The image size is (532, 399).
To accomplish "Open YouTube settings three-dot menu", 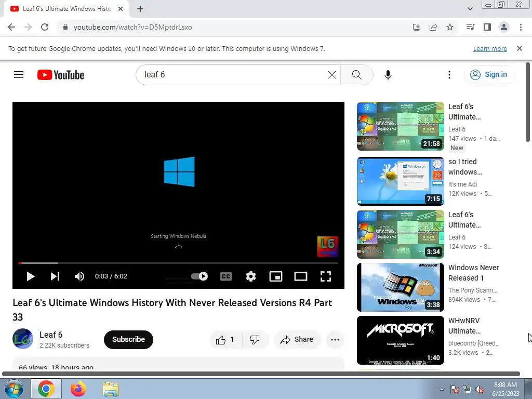I will [x=449, y=75].
